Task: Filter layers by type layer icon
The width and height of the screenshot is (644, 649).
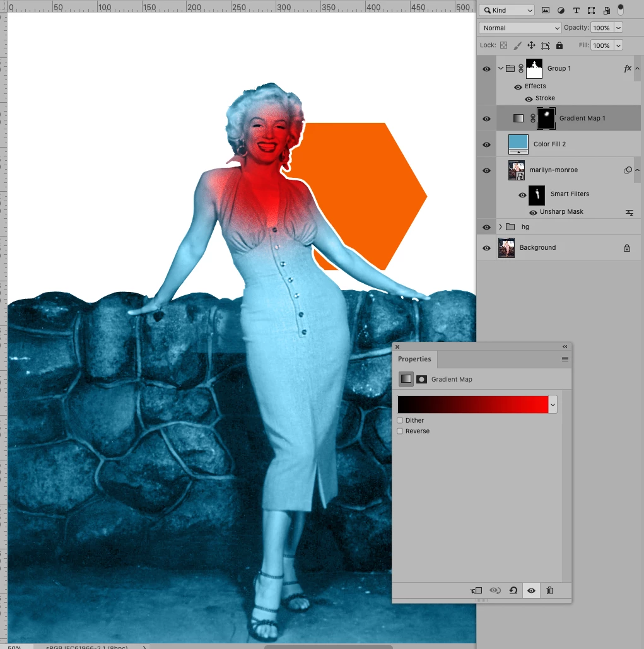Action: click(576, 10)
